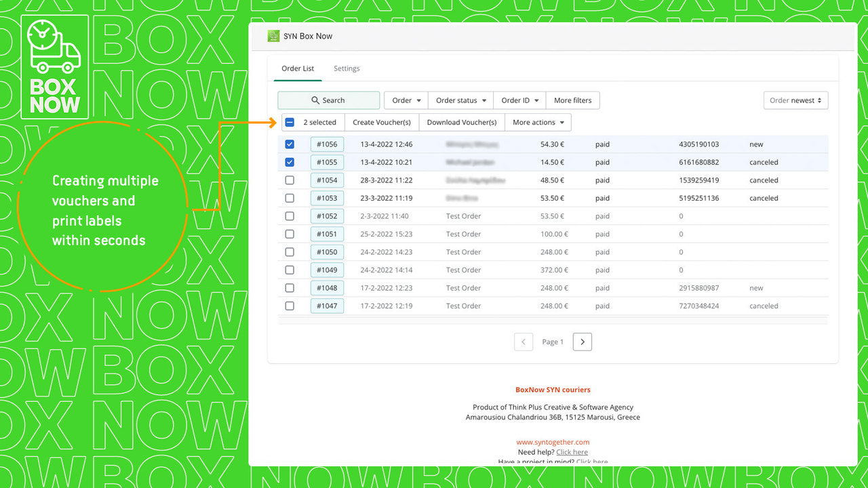Image resolution: width=868 pixels, height=488 pixels.
Task: Click the horizontal scrollbar under the table
Action: pos(553,320)
